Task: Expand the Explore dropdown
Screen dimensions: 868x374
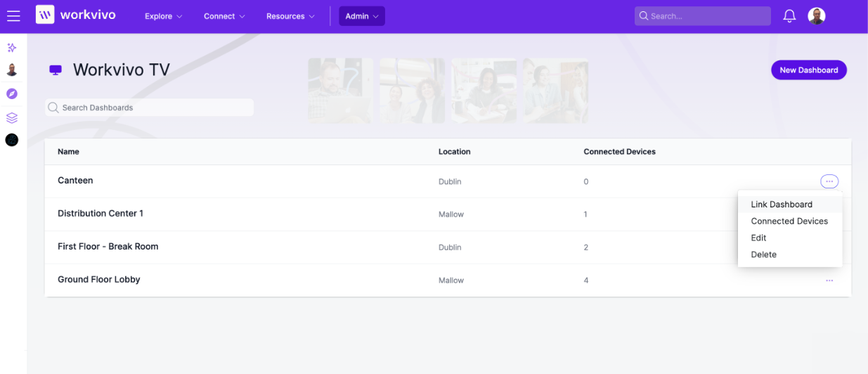Action: [163, 16]
